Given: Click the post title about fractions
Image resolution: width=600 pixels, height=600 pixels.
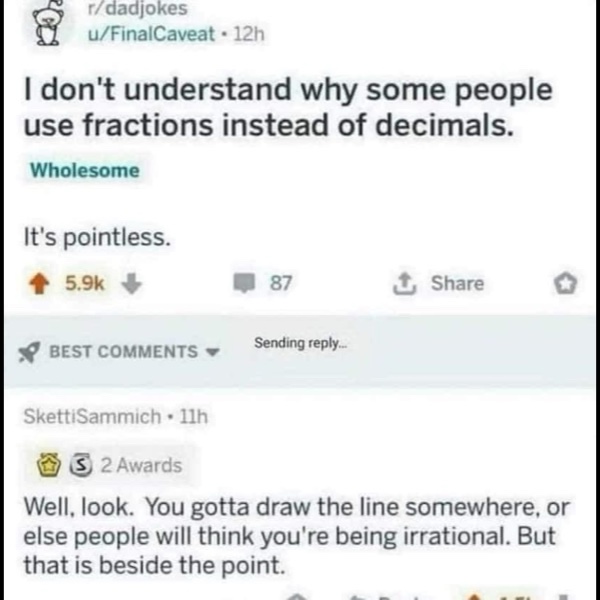Looking at the screenshot, I should coord(287,108).
